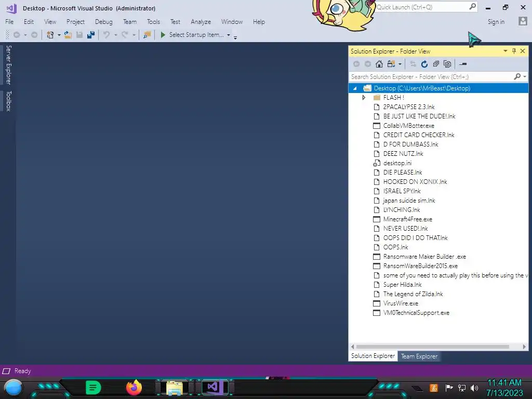Select CollabVMBotter.exe in the tree

click(x=408, y=126)
